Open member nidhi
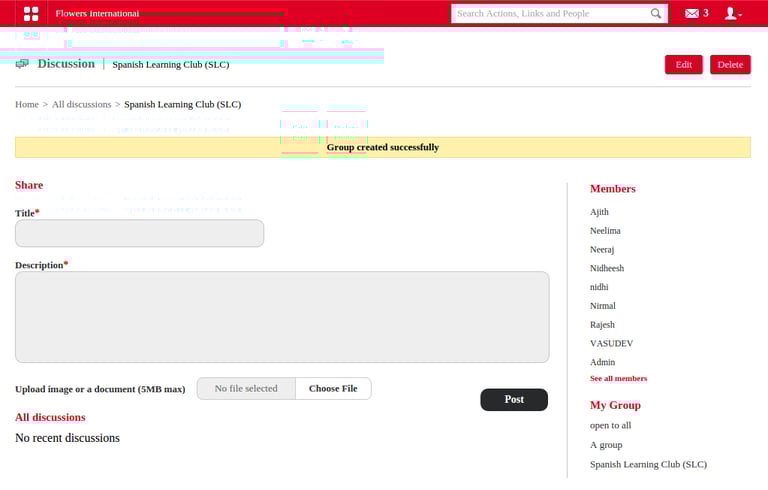Screen dimensions: 768x490 pyautogui.click(x=599, y=287)
